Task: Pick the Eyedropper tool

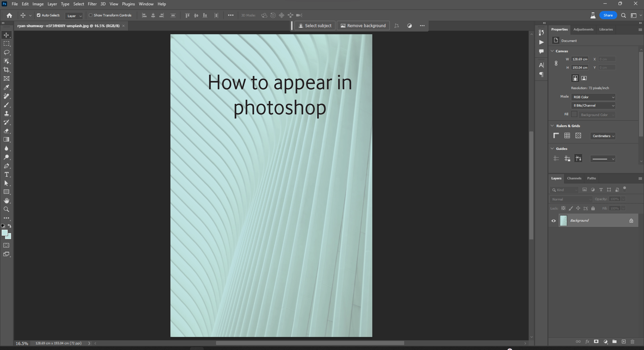Action: click(7, 87)
